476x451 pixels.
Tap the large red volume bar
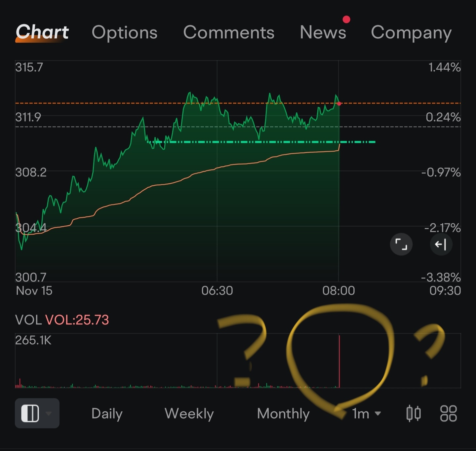coord(339,361)
